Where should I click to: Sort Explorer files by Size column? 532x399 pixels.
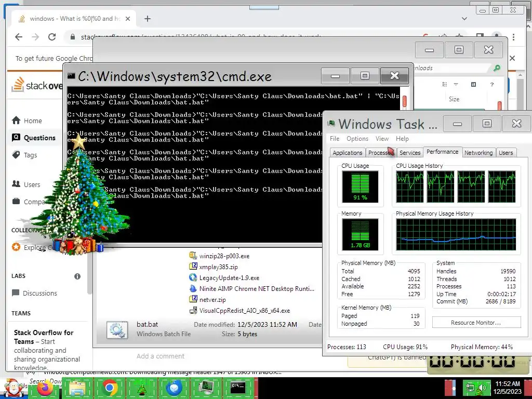[454, 99]
